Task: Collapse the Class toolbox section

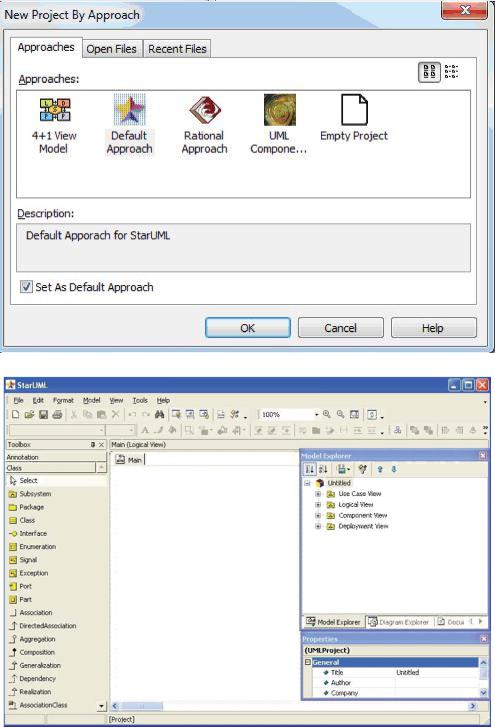Action: (x=102, y=467)
